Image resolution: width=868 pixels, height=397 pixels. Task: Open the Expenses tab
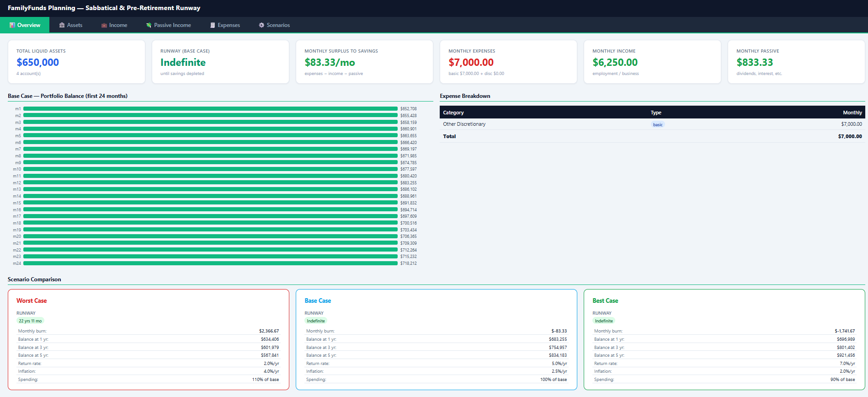click(x=225, y=25)
